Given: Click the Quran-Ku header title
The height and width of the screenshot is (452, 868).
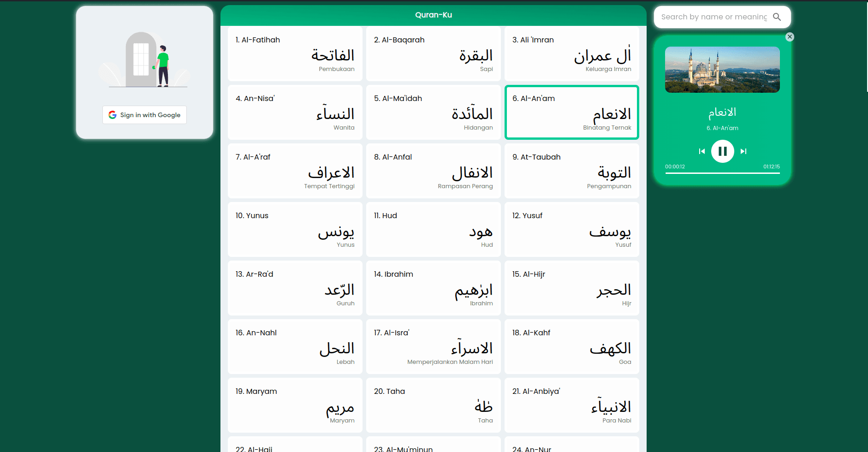Looking at the screenshot, I should point(434,15).
